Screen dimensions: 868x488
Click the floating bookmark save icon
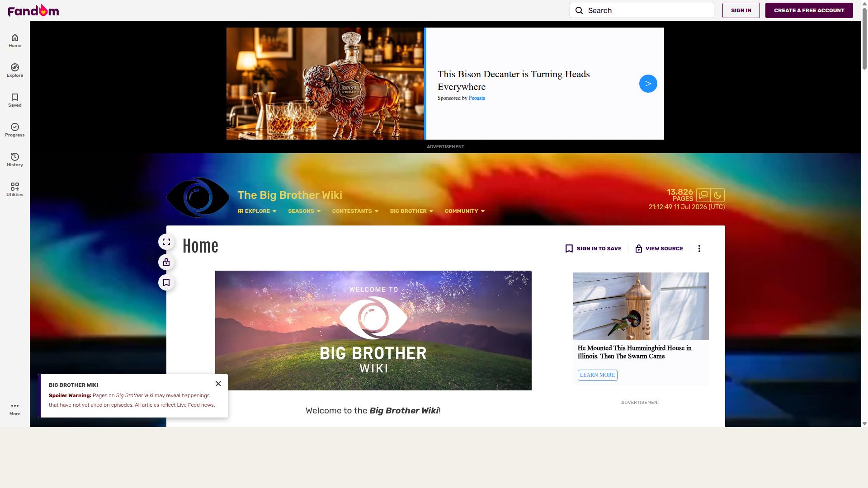pyautogui.click(x=166, y=282)
